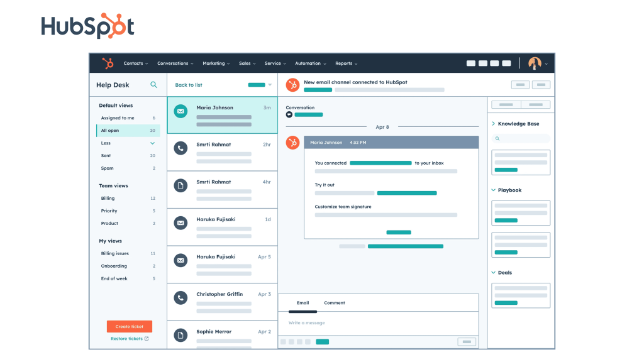644x362 pixels.
Task: Click the Knowledge Base search box
Action: coord(520,138)
